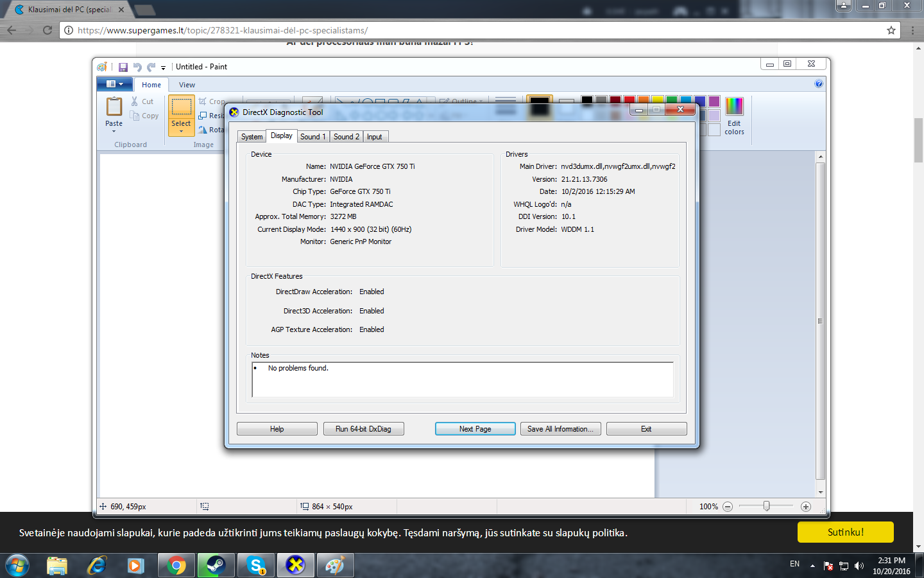924x578 pixels.
Task: Open the Customize Quick Access Toolbar dropdown in Paint
Action: (x=163, y=67)
